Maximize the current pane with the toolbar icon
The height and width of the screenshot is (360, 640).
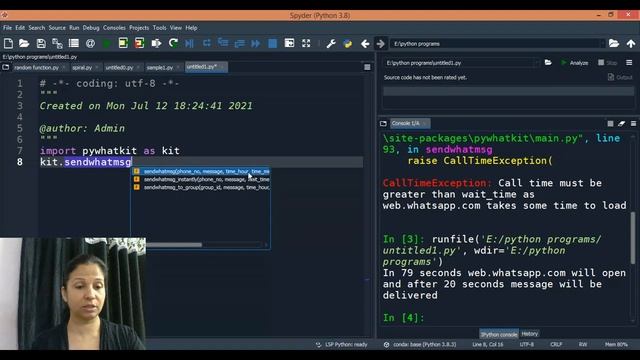289,43
